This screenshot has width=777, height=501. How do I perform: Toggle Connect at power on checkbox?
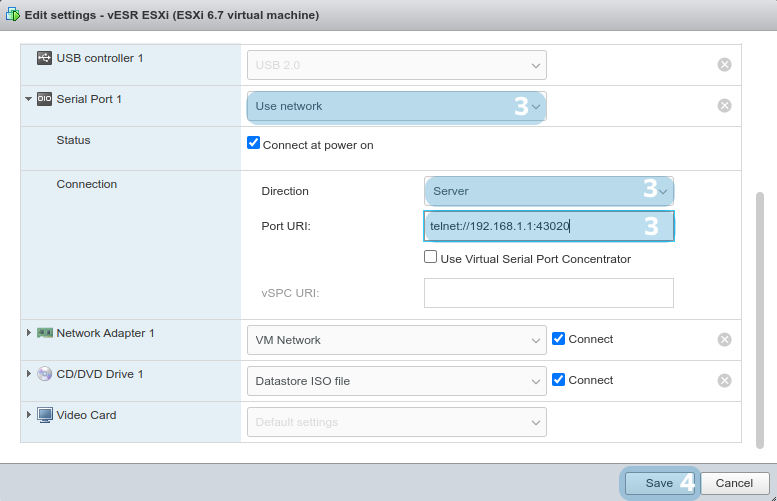click(x=254, y=144)
